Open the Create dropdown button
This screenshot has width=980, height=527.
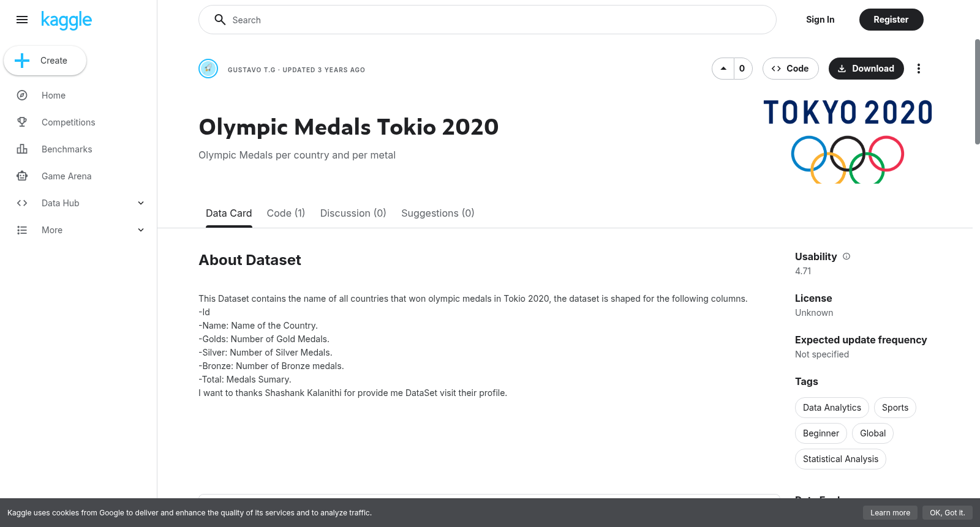(x=45, y=61)
